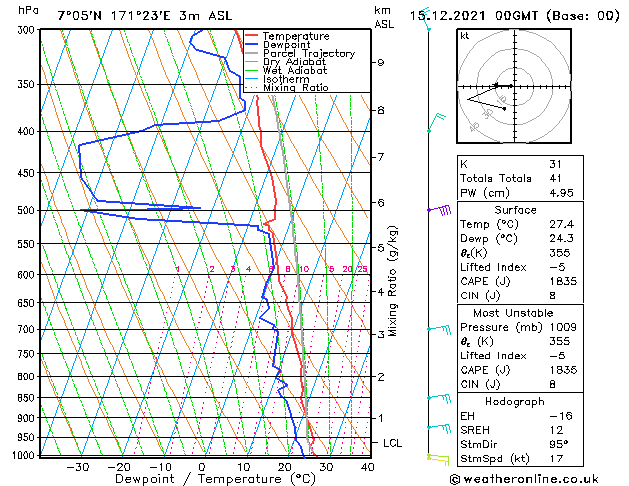
Task: Click the 1000 hPa pressure axis label
Action: coord(25,456)
